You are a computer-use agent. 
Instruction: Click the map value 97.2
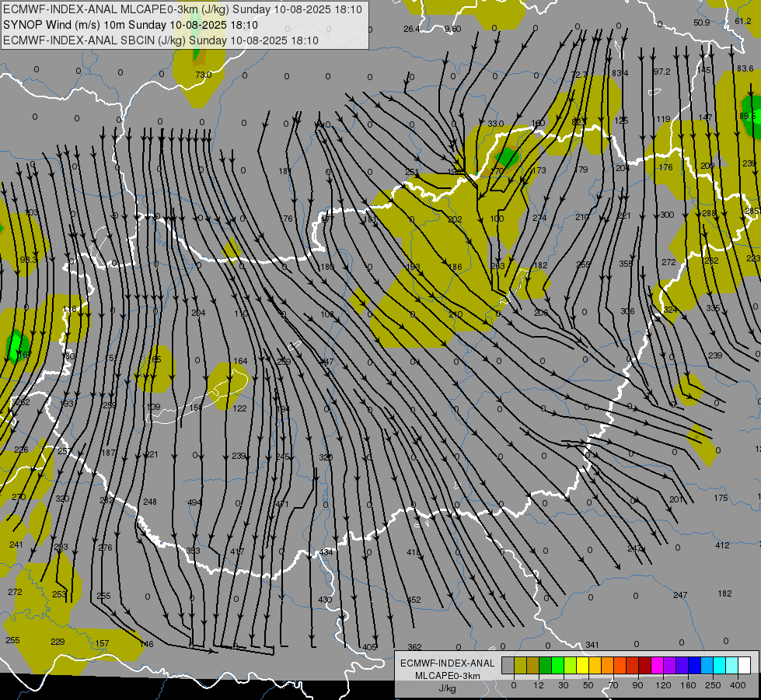662,72
